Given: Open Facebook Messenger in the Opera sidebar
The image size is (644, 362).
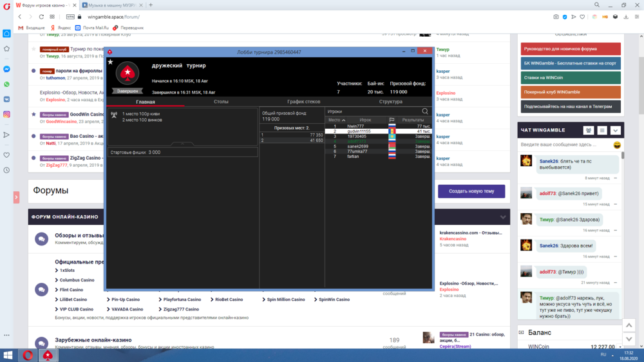Looking at the screenshot, I should click(x=6, y=69).
